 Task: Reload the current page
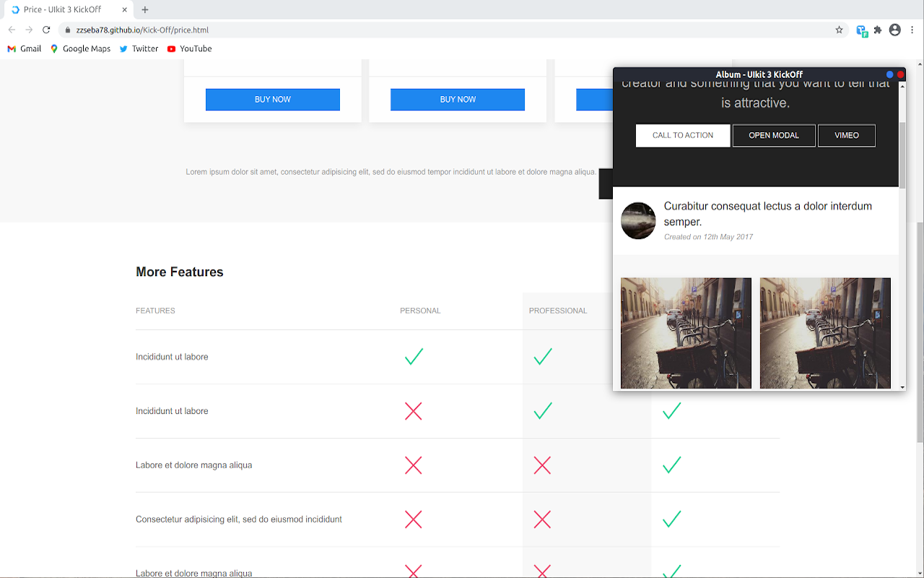tap(46, 30)
